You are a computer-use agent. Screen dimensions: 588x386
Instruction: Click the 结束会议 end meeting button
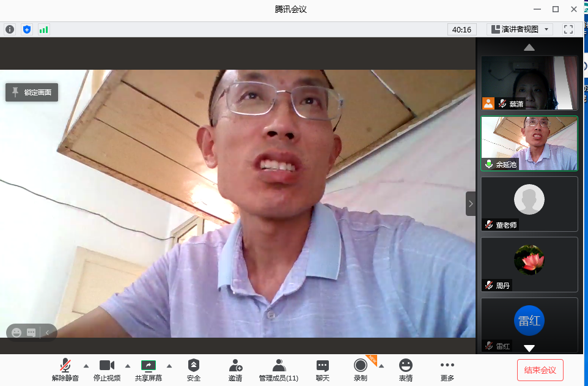pyautogui.click(x=540, y=370)
